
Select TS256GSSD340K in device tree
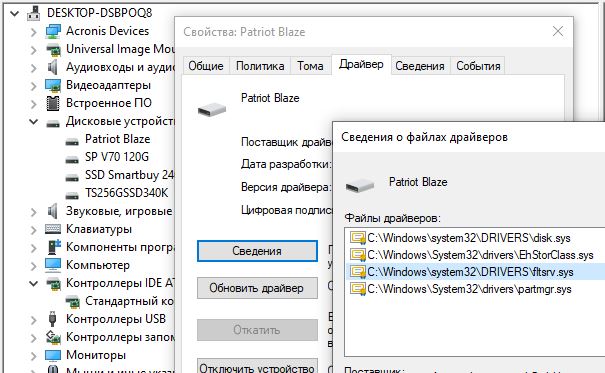[x=127, y=193]
